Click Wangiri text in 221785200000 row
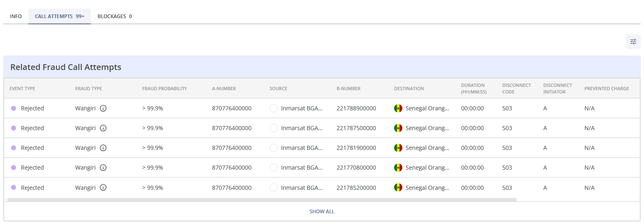644x224 pixels. 85,188
